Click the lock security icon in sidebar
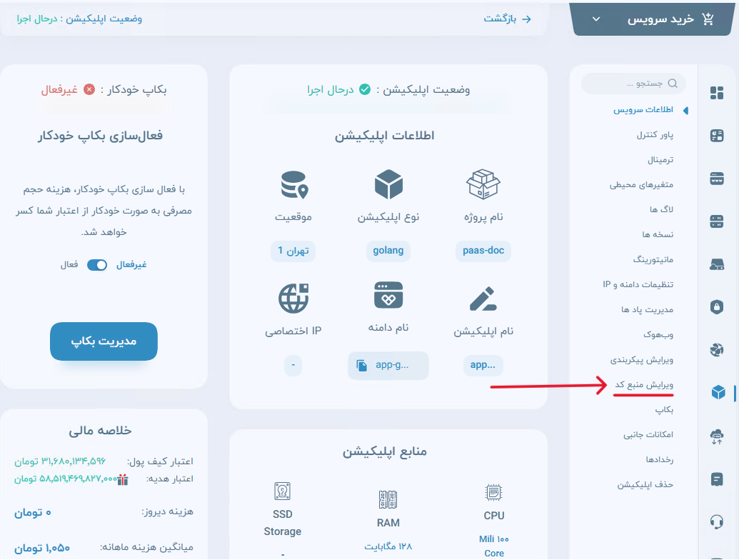 tap(717, 307)
